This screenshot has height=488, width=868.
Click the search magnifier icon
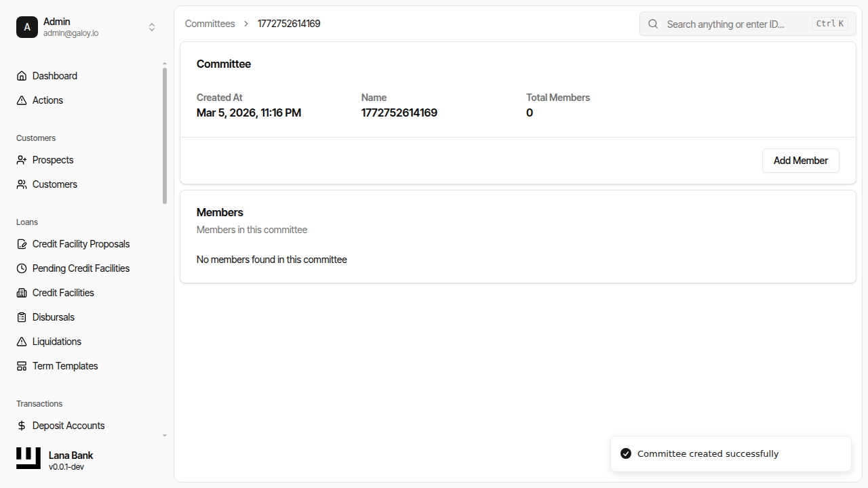click(653, 24)
